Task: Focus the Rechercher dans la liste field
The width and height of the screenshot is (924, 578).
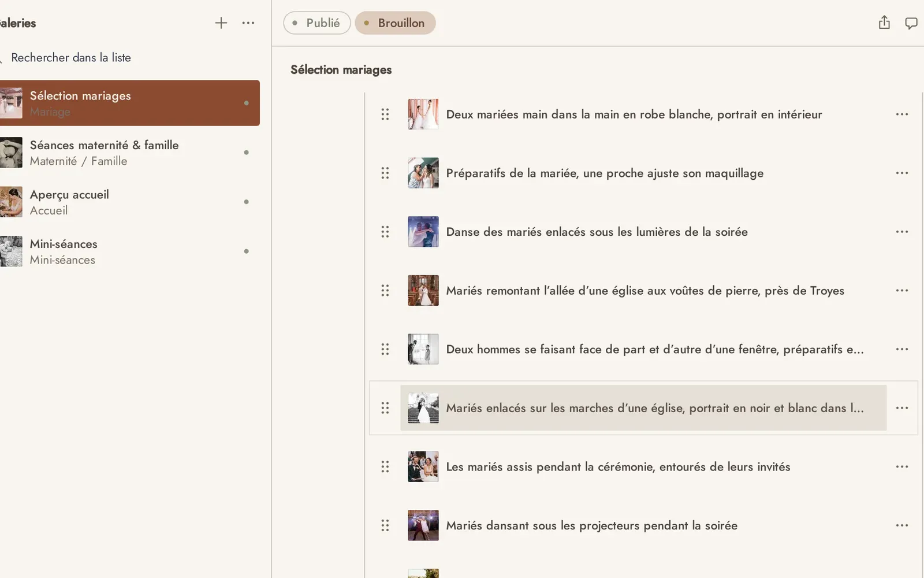Action: (129, 58)
